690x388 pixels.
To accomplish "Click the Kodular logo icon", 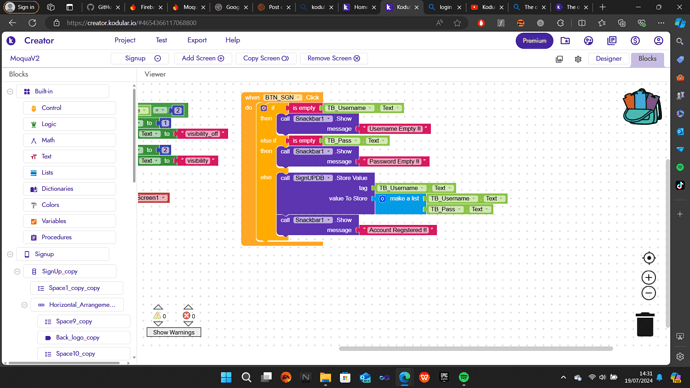I will (11, 40).
